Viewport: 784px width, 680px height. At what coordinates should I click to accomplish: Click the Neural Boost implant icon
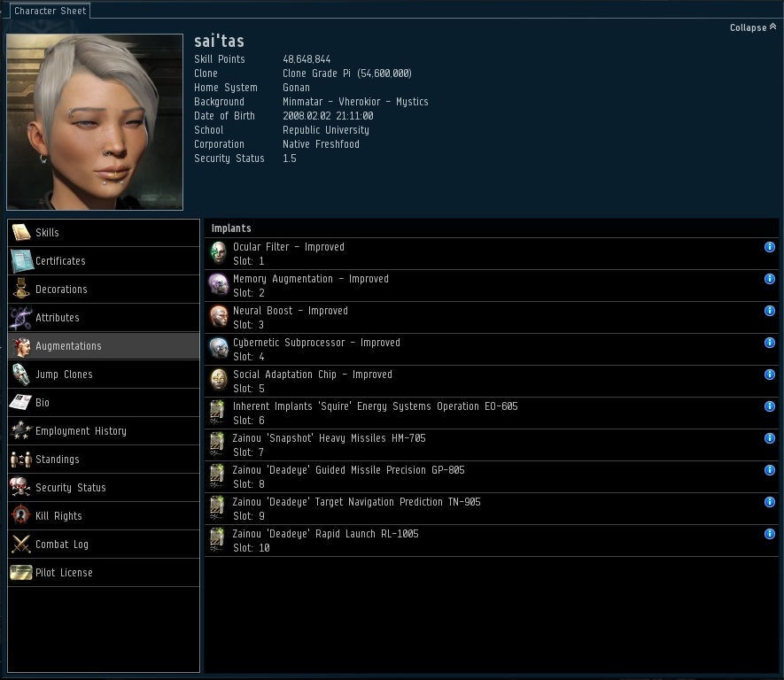[x=219, y=317]
